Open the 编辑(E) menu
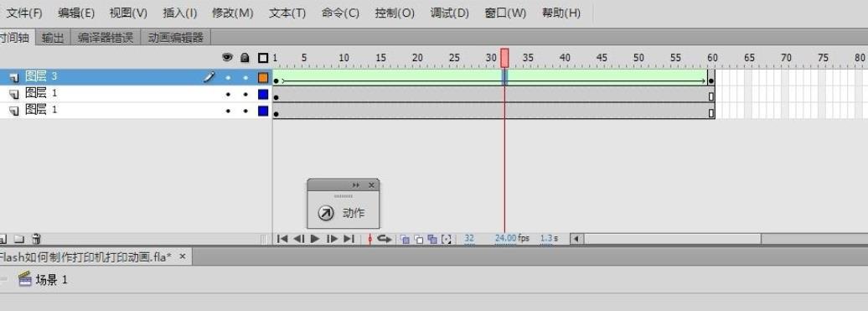The image size is (868, 311). (x=76, y=13)
